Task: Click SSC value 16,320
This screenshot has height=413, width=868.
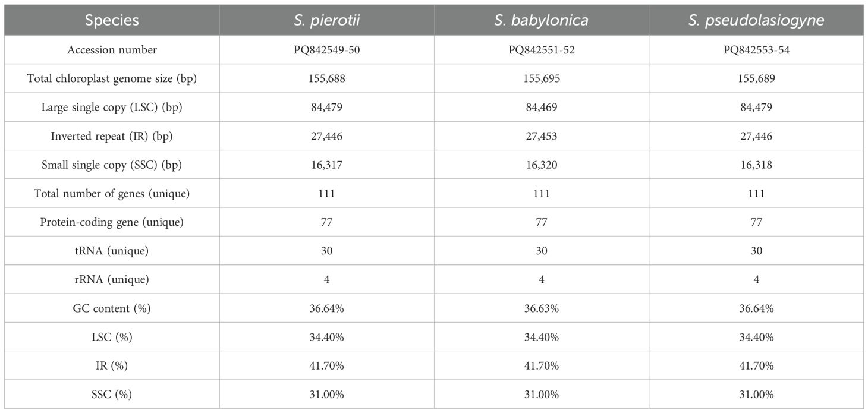Action: pyautogui.click(x=541, y=165)
